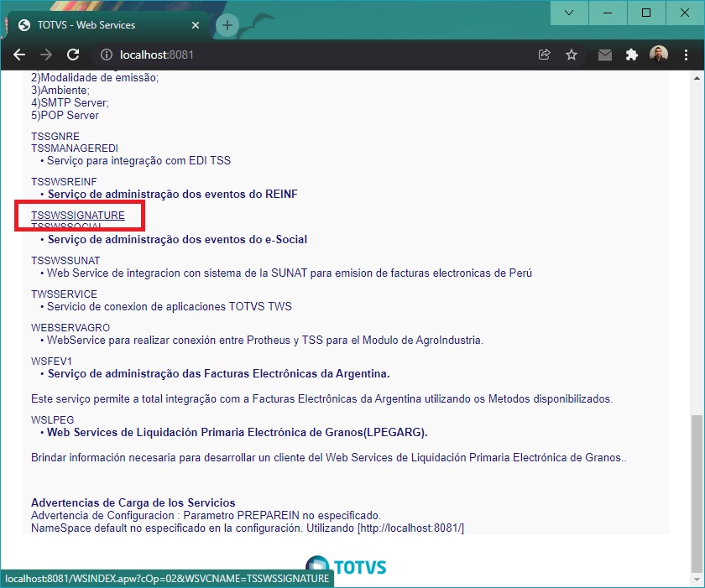Click 'Facturas Electrônicas da Argentina' bold description
Image resolution: width=705 pixels, height=588 pixels.
click(219, 374)
